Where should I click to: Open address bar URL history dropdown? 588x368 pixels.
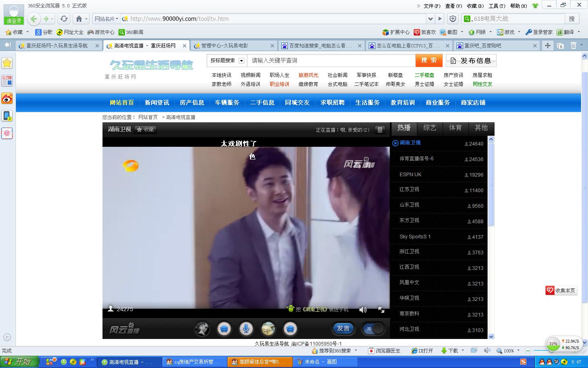pos(430,18)
